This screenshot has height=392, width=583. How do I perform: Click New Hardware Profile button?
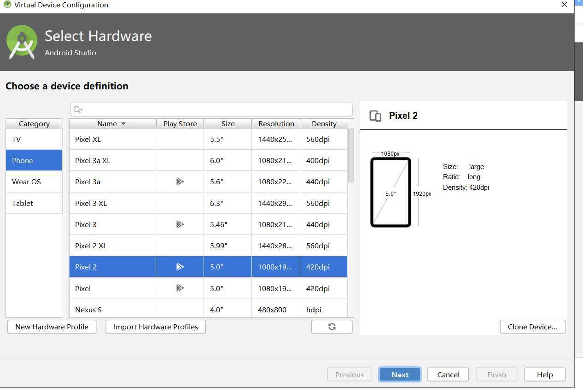coord(52,327)
